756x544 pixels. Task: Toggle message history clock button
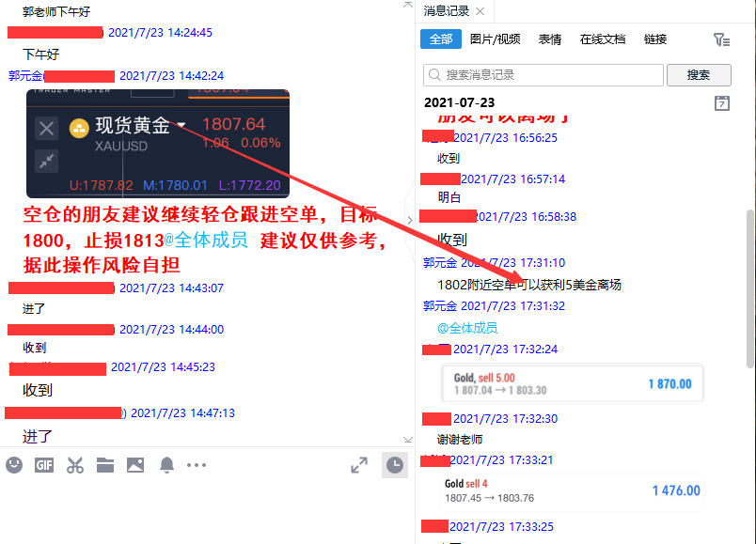[x=395, y=465]
